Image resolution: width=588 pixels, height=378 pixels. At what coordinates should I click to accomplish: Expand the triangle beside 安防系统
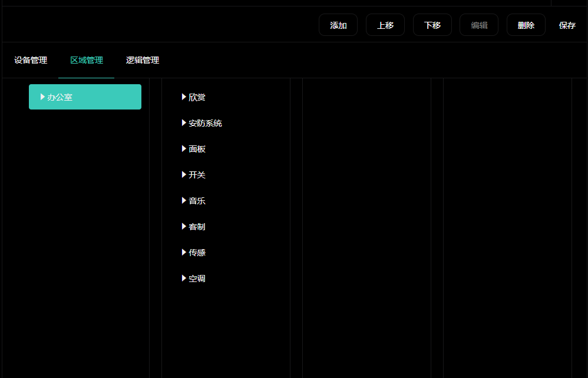tap(184, 123)
